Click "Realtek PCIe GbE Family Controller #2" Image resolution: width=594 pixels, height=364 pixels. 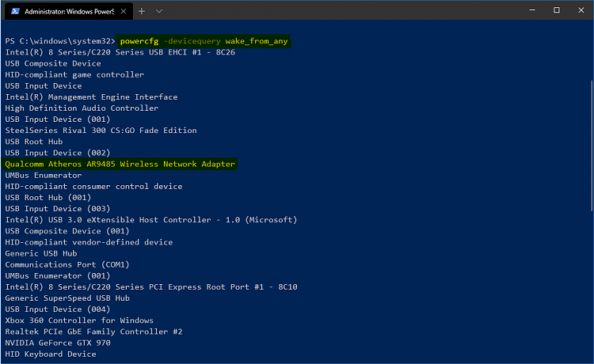(x=93, y=332)
